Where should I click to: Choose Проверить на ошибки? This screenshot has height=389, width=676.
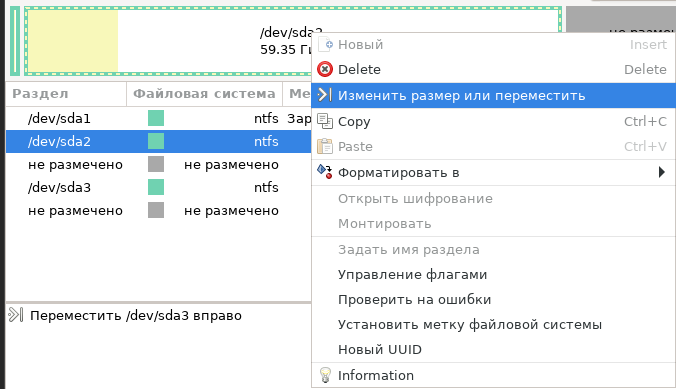(x=493, y=299)
